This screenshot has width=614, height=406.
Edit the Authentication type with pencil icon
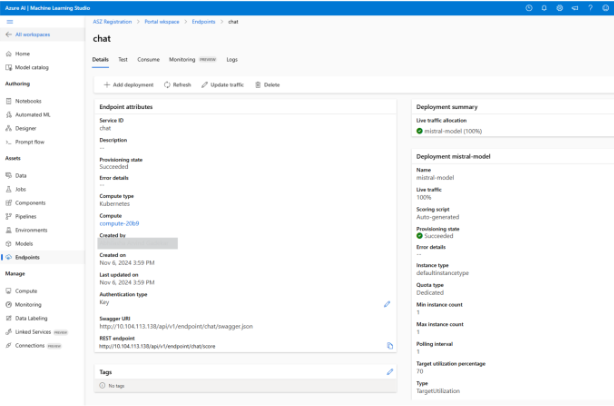(387, 304)
